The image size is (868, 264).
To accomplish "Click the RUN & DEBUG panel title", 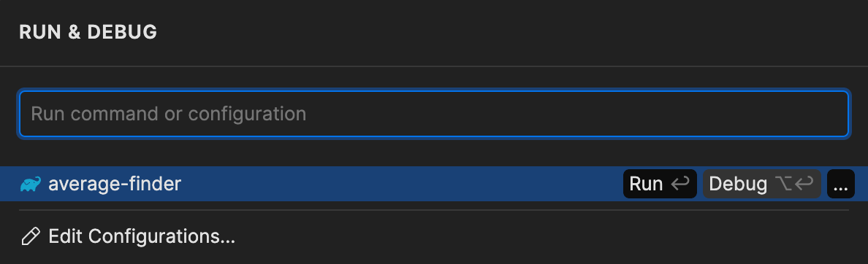I will point(88,32).
